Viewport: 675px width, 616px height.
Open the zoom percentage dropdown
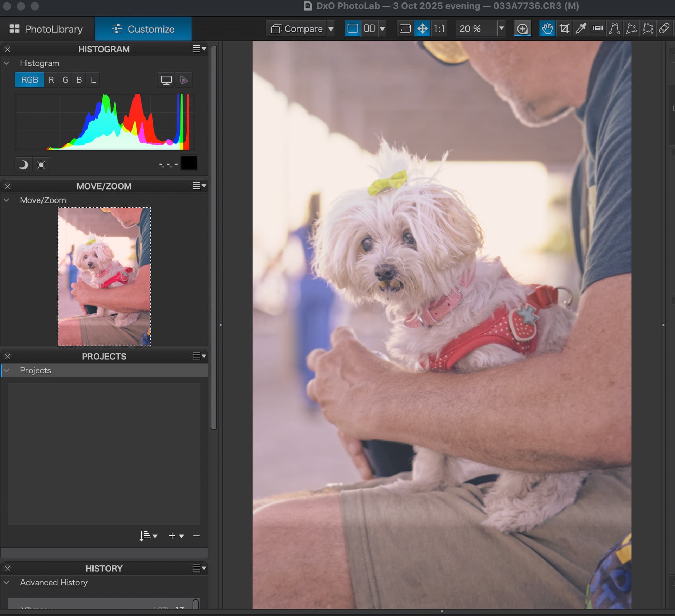(501, 28)
